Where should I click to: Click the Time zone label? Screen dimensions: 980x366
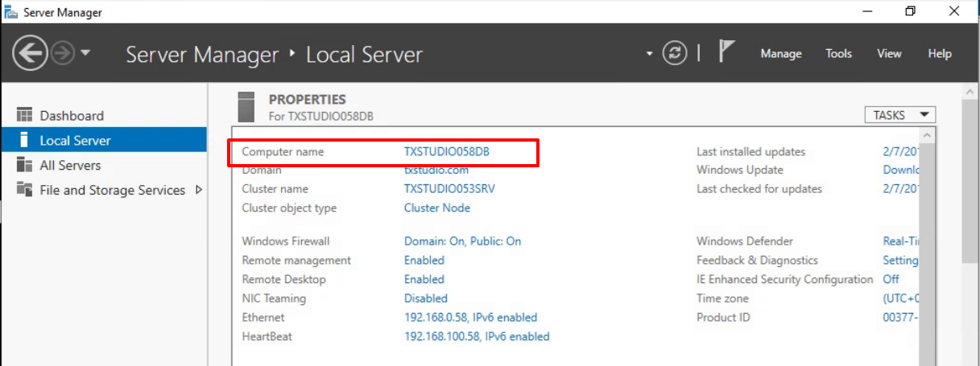pyautogui.click(x=722, y=298)
